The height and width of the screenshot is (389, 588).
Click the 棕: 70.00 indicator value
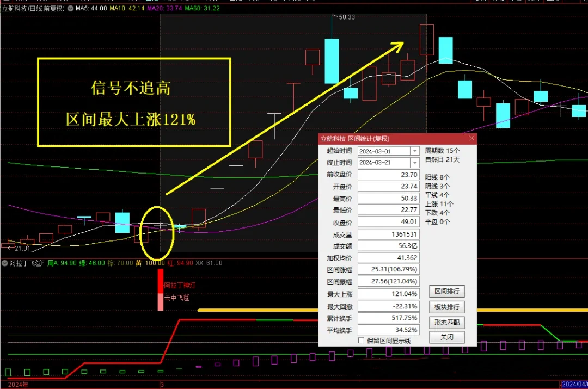point(120,263)
